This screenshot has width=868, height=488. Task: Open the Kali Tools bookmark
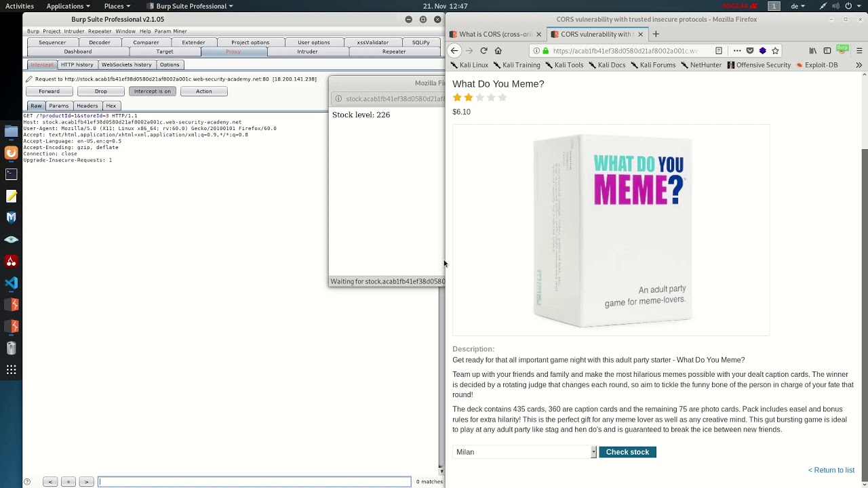[x=565, y=65]
